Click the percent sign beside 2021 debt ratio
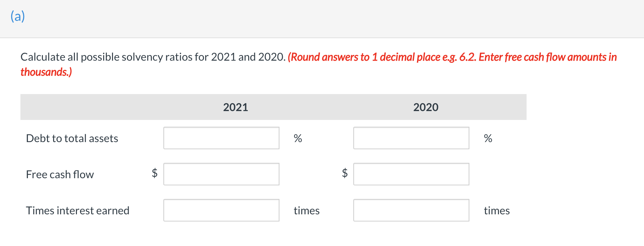The width and height of the screenshot is (644, 246). (298, 138)
